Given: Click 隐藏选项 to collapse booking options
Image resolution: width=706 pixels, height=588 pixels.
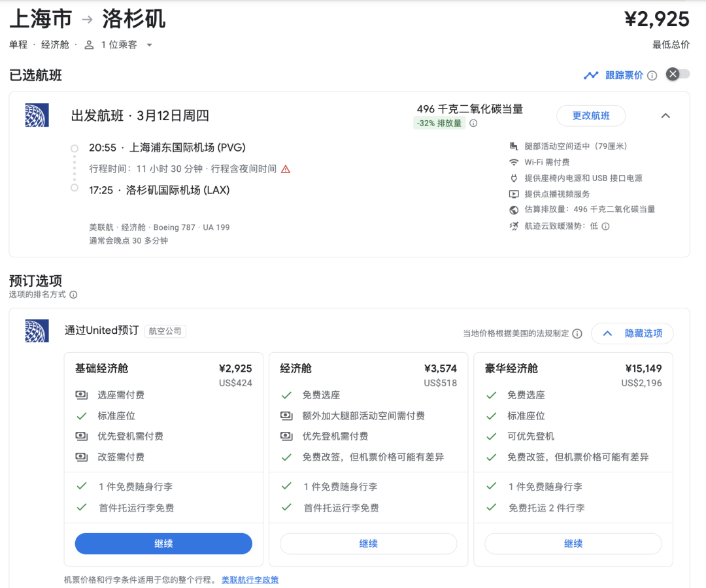Looking at the screenshot, I should [x=632, y=333].
